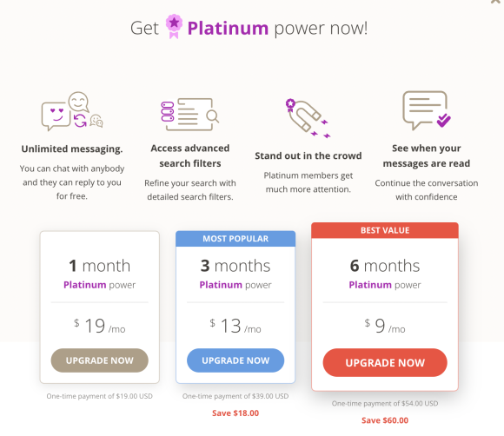Upgrade now with the 3 months plan
The width and height of the screenshot is (504, 436).
[x=235, y=360]
